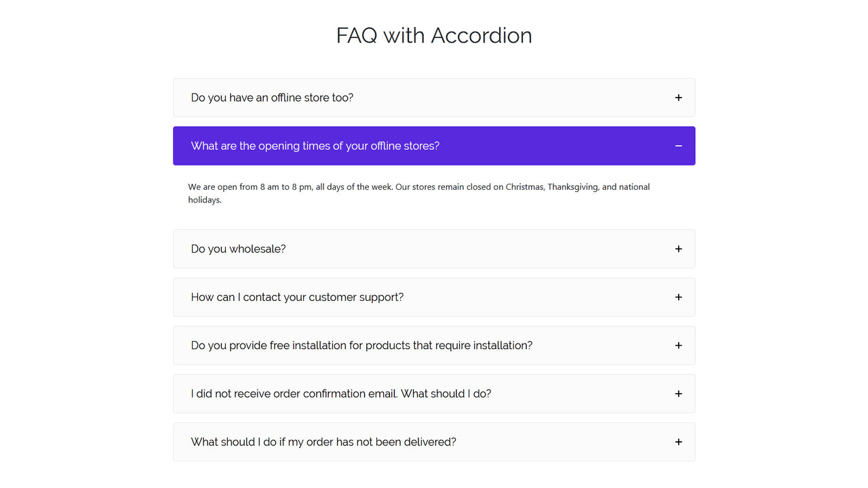Click the plus icon on undelivered order question
This screenshot has width=868, height=488.
point(678,441)
